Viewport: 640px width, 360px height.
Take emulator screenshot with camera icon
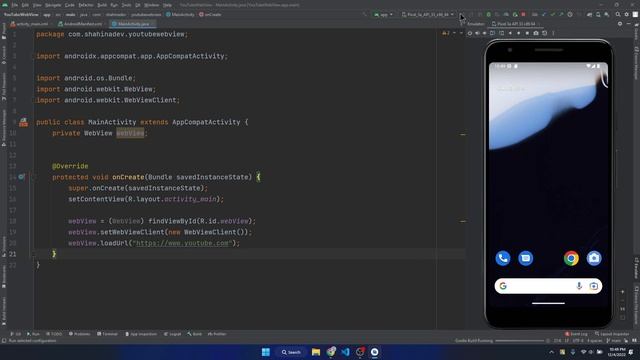[536, 33]
